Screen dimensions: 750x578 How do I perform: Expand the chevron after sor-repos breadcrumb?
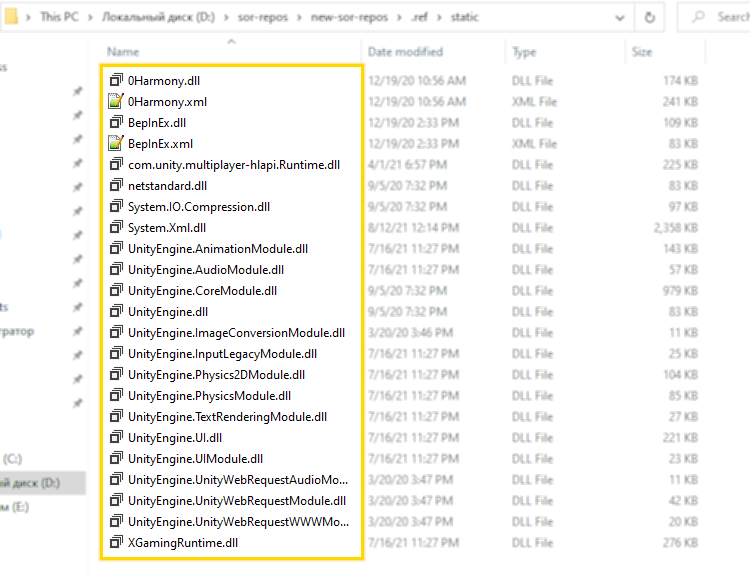click(299, 18)
